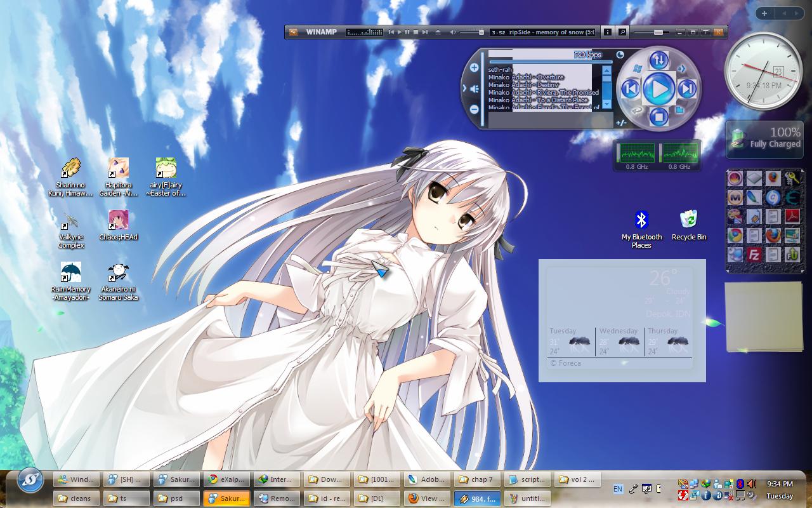Pause playback in Winamp toolbar
This screenshot has height=508, width=812.
click(x=407, y=32)
